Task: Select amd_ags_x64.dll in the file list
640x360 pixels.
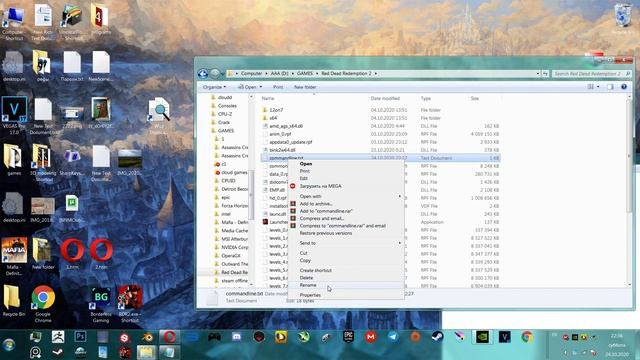Action: point(286,126)
